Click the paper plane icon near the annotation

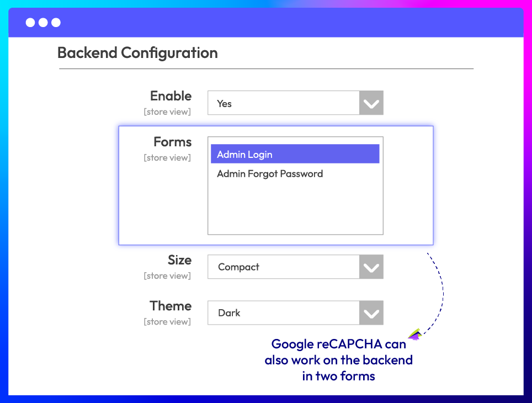[x=414, y=334]
